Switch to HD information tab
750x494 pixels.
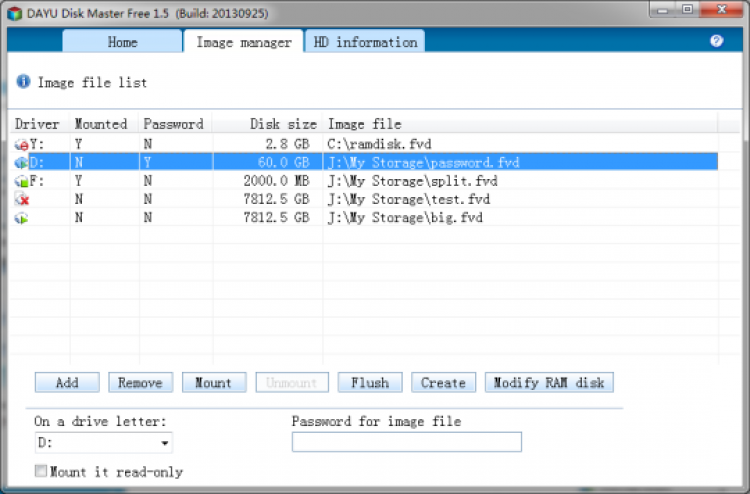(365, 42)
